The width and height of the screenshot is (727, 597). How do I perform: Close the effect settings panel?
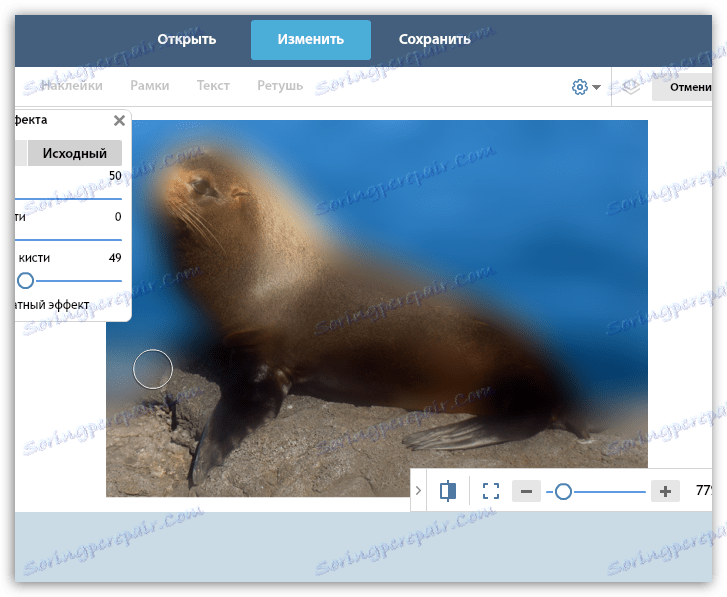coord(119,121)
